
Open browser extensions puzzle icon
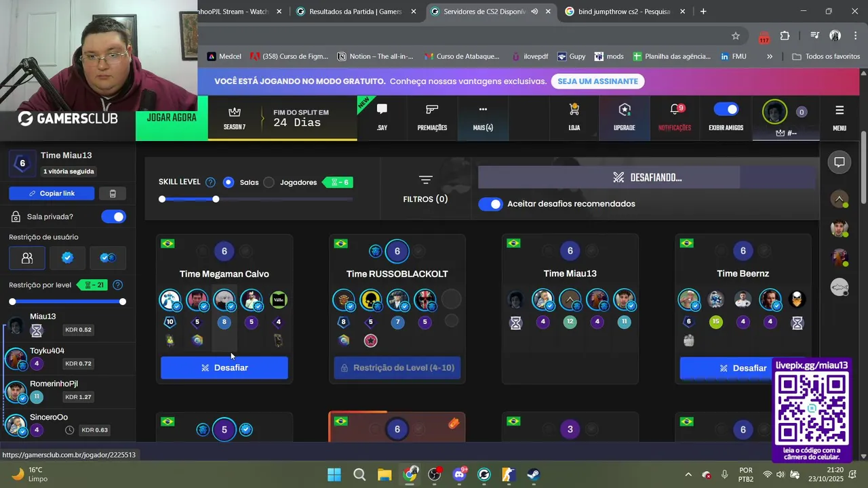click(785, 36)
